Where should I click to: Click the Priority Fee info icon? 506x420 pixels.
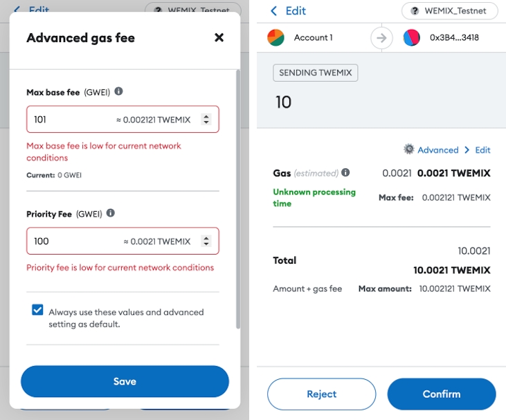pos(111,213)
